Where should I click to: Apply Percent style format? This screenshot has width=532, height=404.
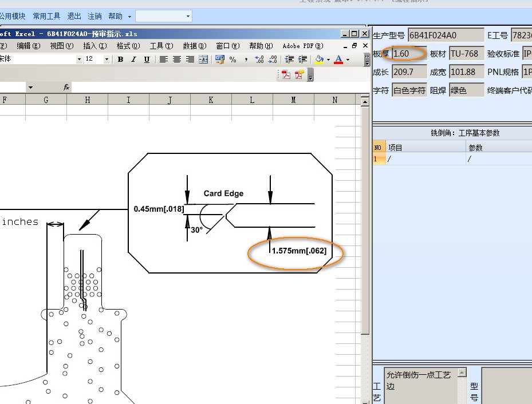[232, 60]
